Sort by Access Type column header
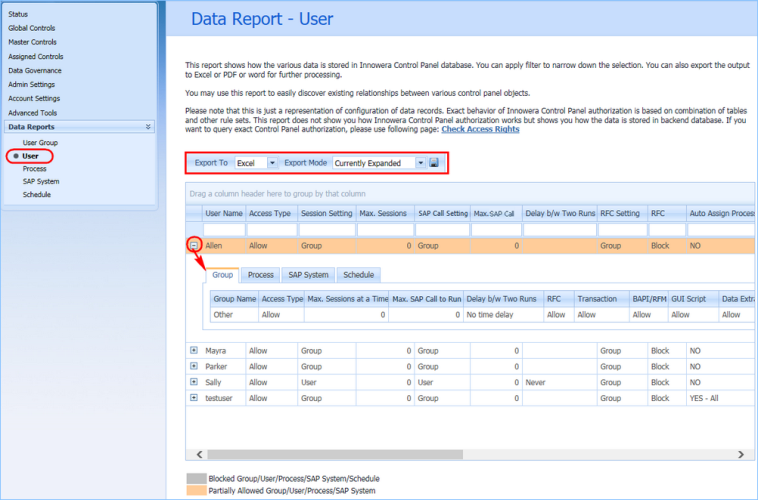This screenshot has height=500, width=758. click(x=270, y=213)
